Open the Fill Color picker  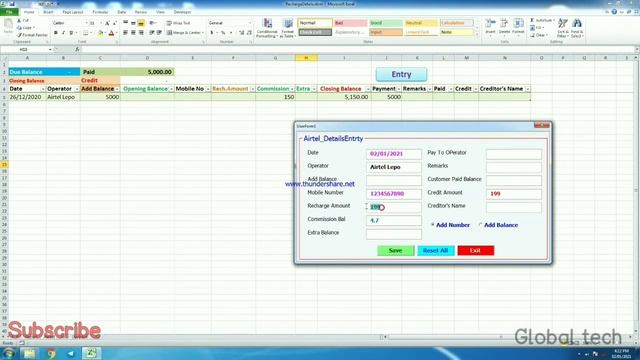pos(101,33)
